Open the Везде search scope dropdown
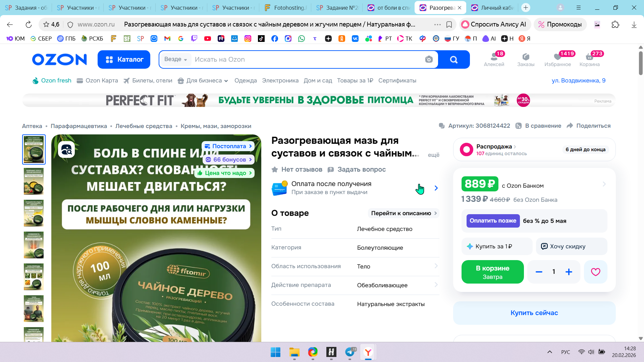The height and width of the screenshot is (362, 644). (175, 59)
